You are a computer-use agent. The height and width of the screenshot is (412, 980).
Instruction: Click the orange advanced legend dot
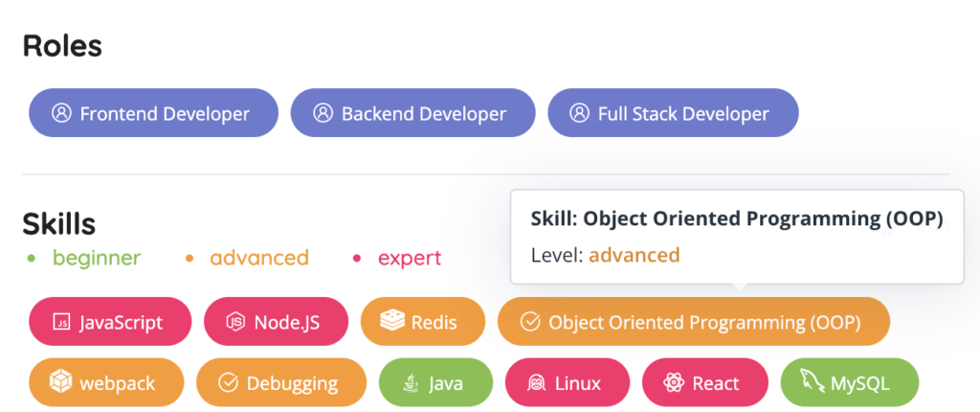click(x=189, y=259)
